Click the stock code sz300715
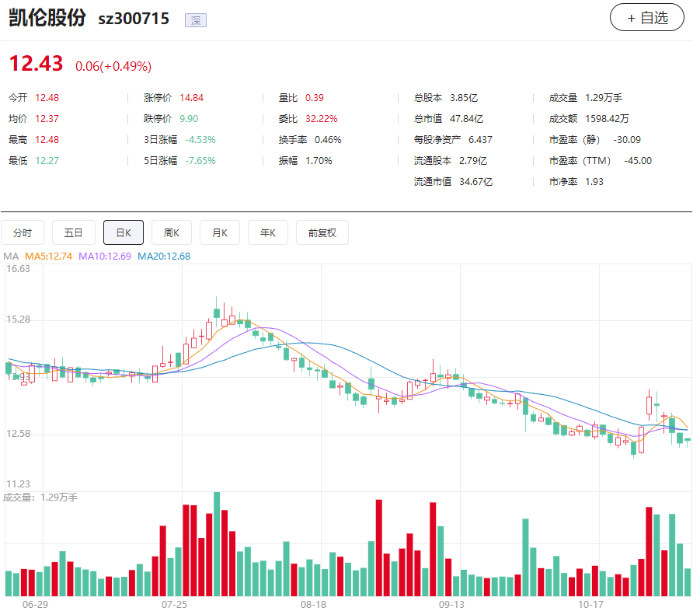Screen dimensions: 700x611 pos(134,19)
